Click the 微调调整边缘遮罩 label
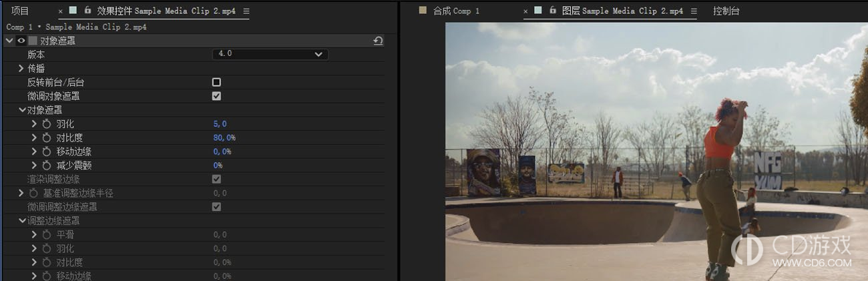 tap(62, 207)
